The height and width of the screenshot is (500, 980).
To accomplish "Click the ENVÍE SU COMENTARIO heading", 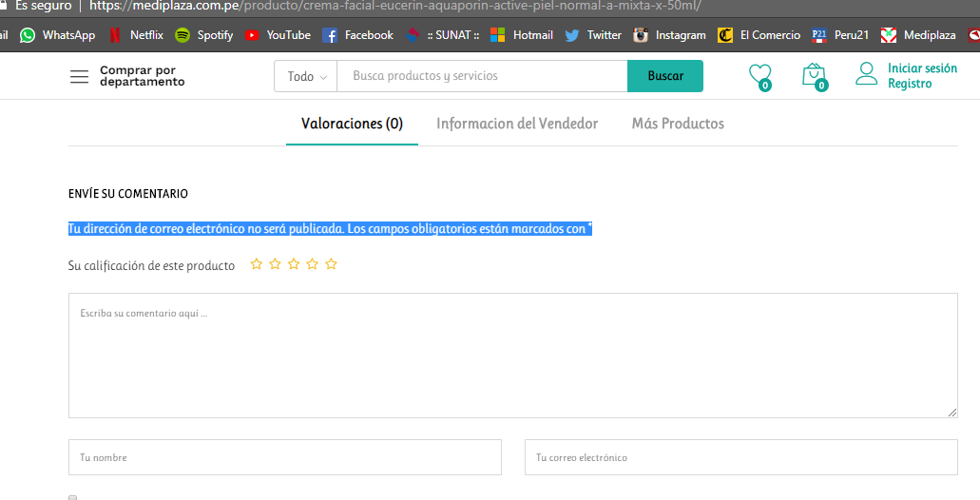I will tap(128, 194).
